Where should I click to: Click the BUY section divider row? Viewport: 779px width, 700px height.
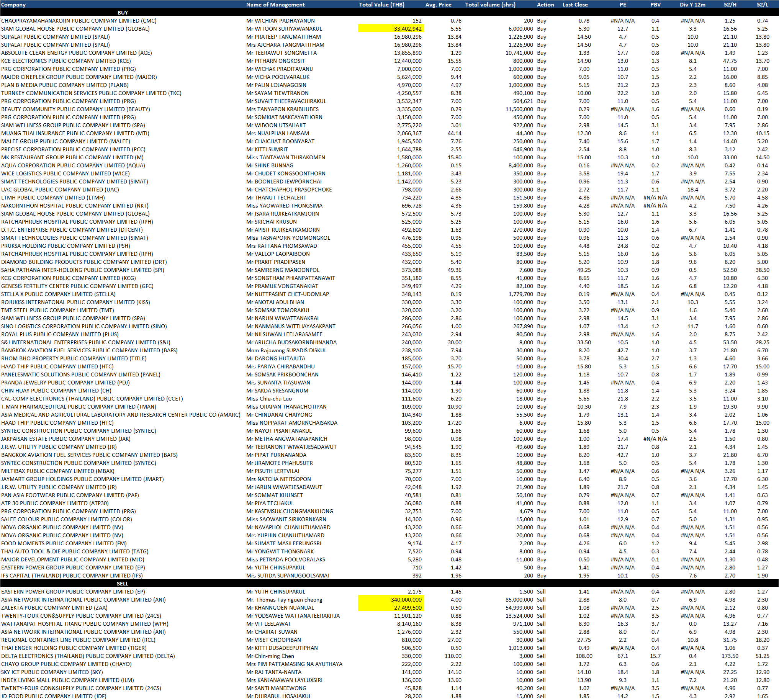[122, 13]
